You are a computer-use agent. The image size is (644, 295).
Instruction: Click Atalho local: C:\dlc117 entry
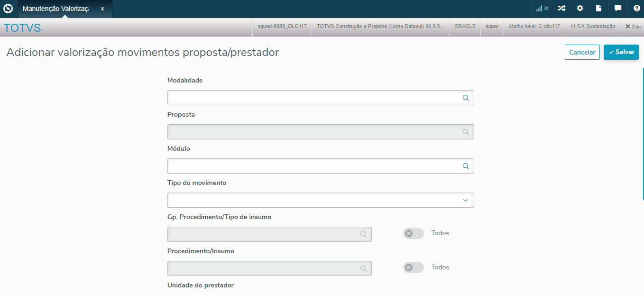click(x=534, y=27)
